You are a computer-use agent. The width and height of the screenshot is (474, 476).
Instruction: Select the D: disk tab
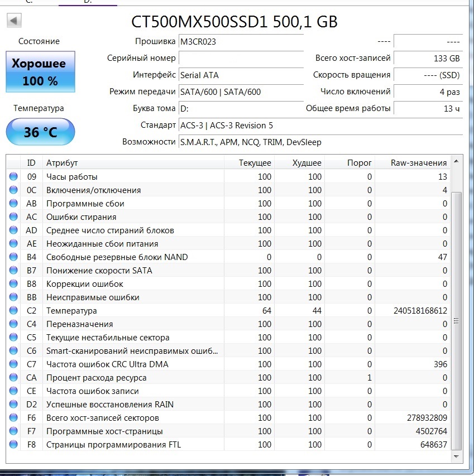coord(88,2)
